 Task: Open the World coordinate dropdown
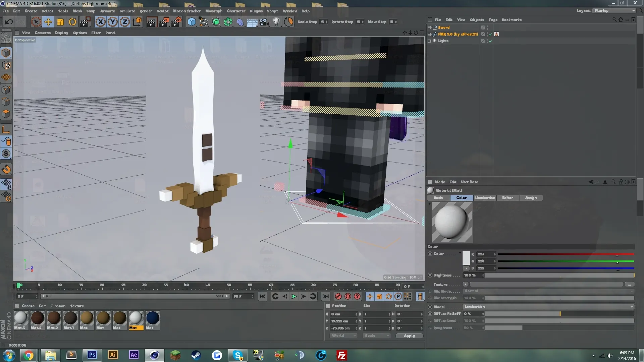coord(344,336)
